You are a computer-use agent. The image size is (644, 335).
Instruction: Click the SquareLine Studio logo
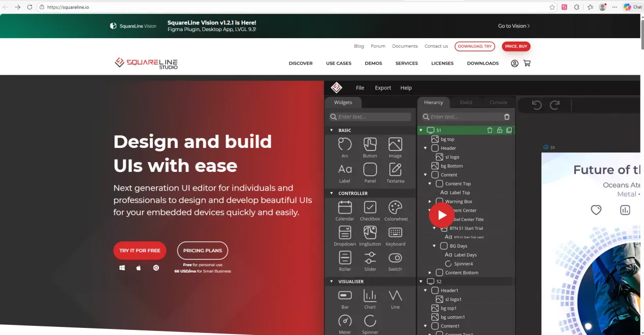146,63
